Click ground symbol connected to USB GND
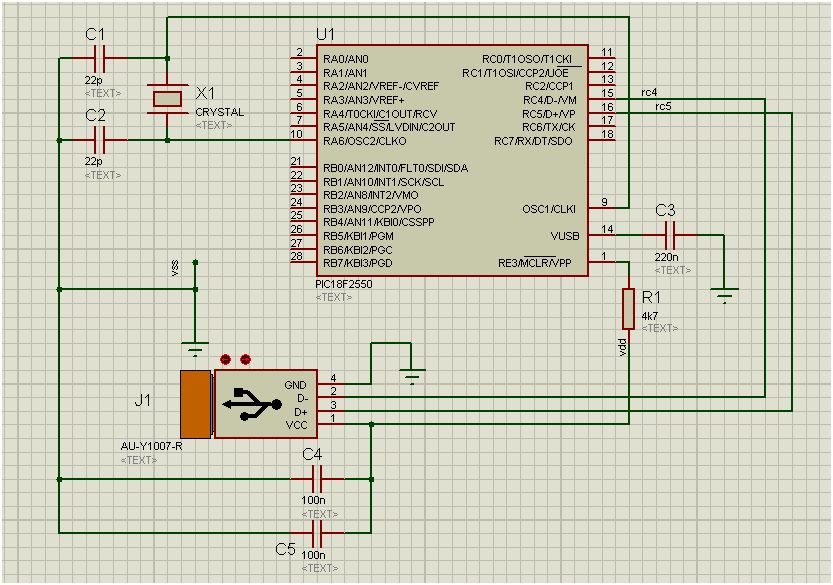The width and height of the screenshot is (833, 585). 410,375
